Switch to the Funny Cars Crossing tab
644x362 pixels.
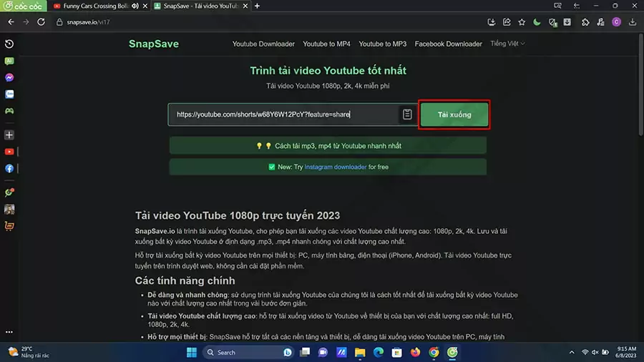click(x=96, y=6)
